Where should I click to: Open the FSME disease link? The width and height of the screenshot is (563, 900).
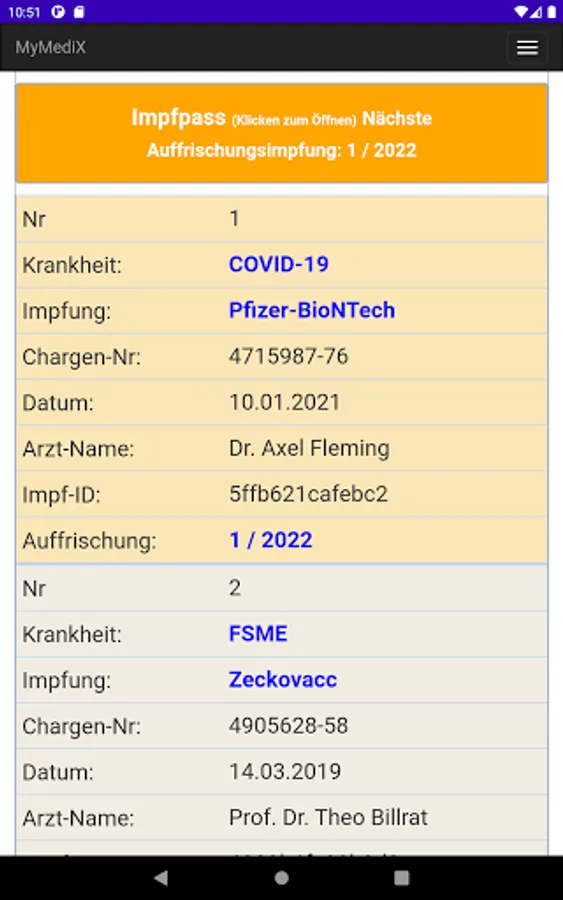click(258, 634)
